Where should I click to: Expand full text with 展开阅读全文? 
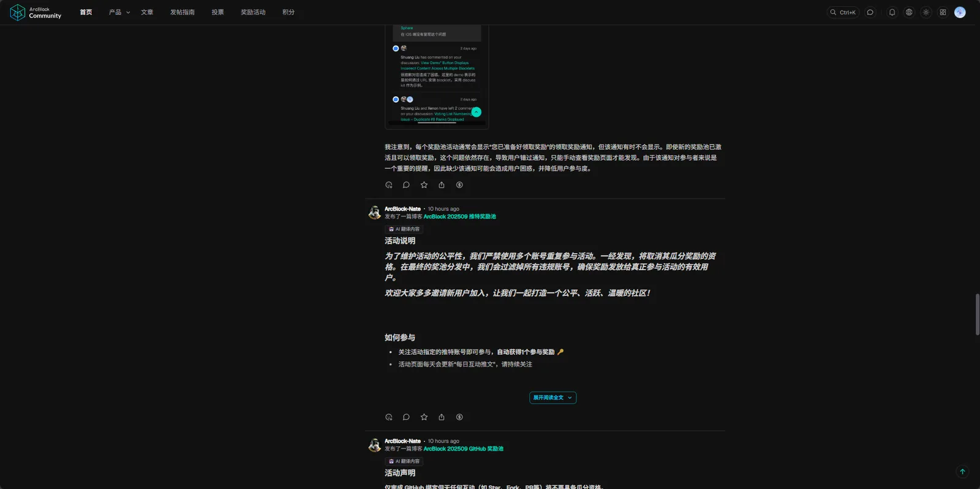click(x=552, y=398)
